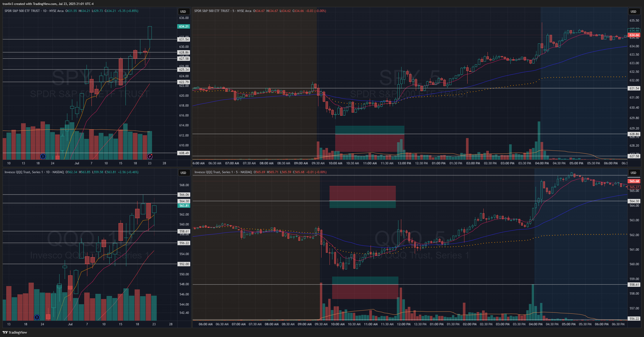Screen dimensions: 644x337
Task: Open USD currency selector on QQQ 5-minute chart
Action: (633, 173)
